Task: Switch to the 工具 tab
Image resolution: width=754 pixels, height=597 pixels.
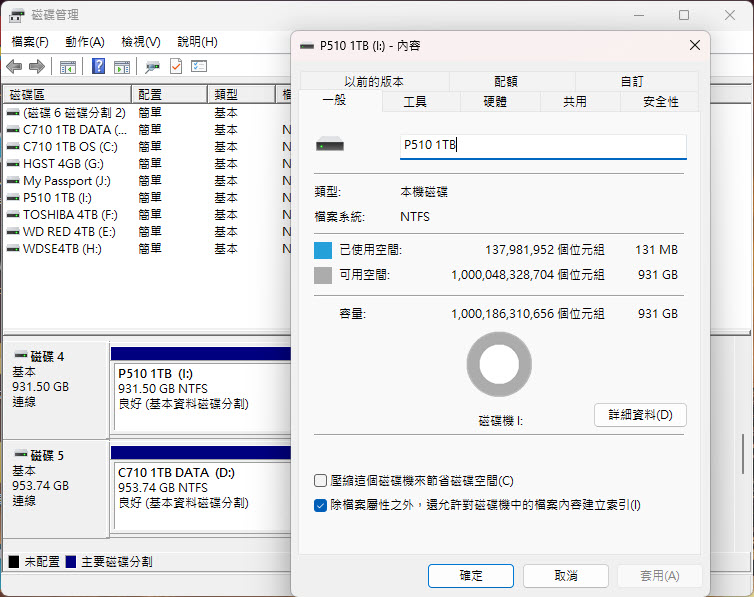Action: tap(415, 102)
